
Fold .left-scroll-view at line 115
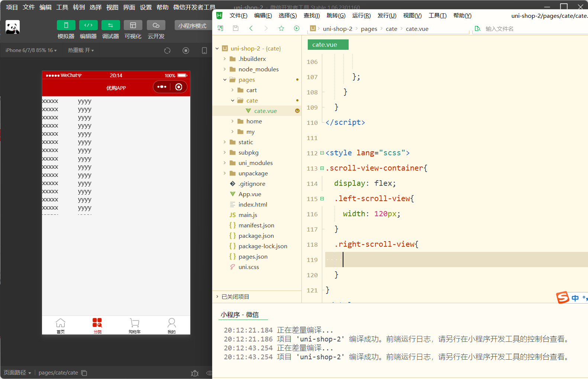click(x=322, y=199)
